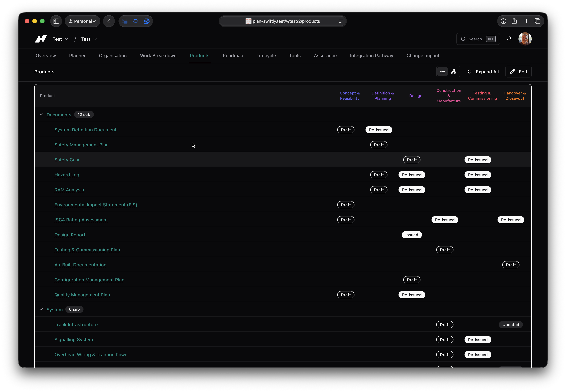
Task: Click the mask-shaped extension icon in toolbar
Action: [x=135, y=21]
